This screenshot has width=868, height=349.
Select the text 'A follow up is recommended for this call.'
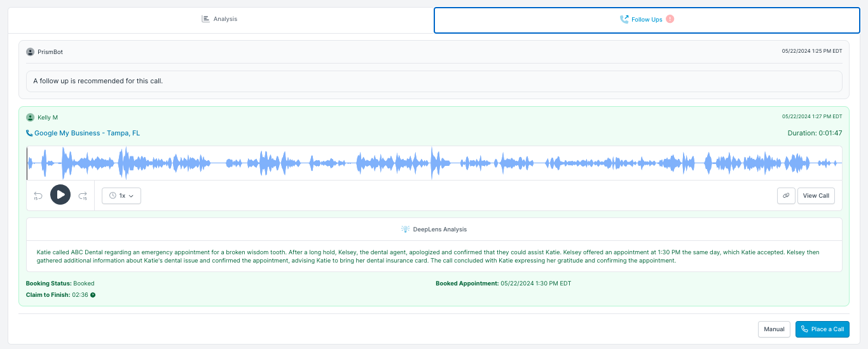point(98,81)
